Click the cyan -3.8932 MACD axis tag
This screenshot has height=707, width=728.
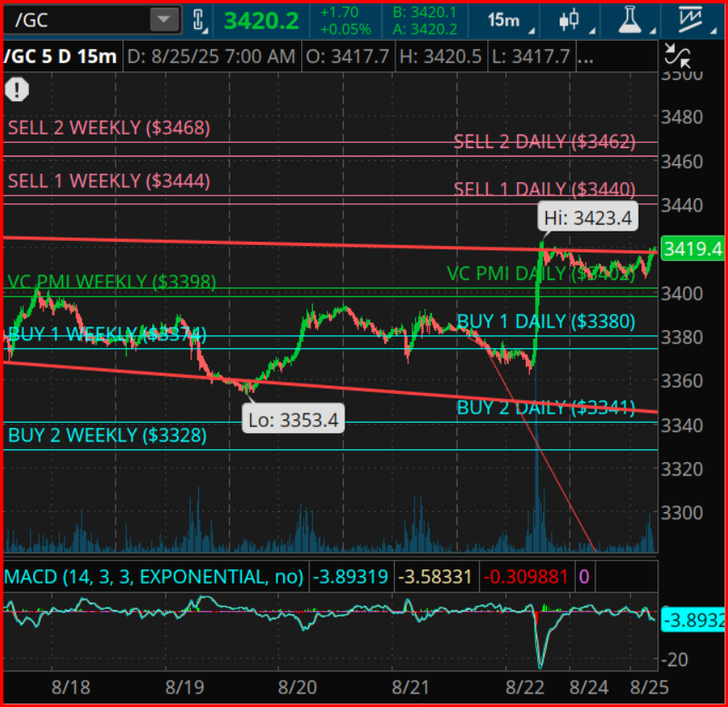694,619
